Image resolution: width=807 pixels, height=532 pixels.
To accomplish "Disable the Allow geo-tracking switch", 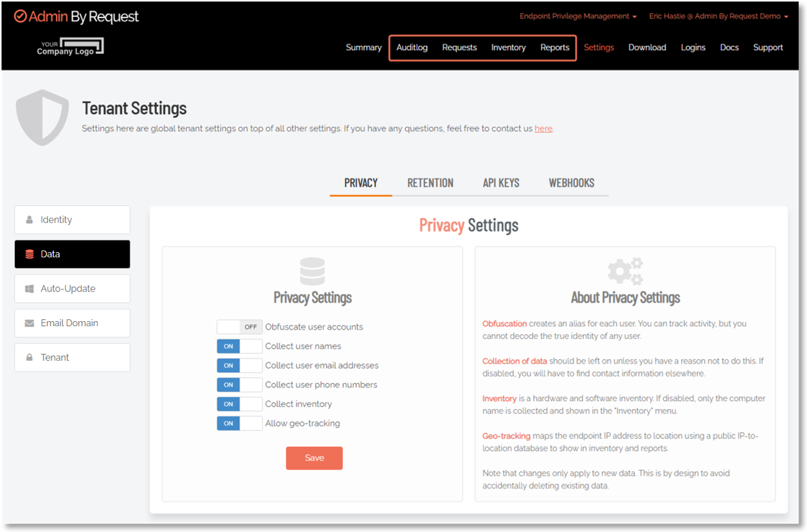I will click(239, 423).
